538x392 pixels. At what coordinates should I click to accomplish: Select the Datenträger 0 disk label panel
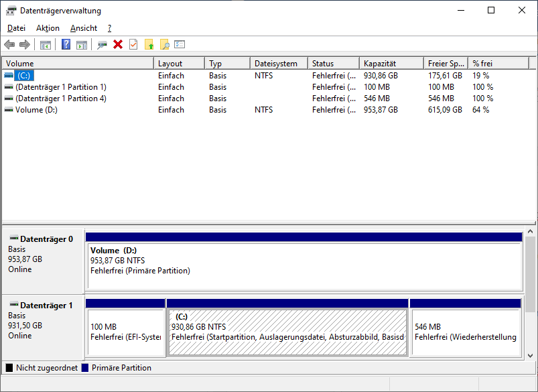coord(44,261)
